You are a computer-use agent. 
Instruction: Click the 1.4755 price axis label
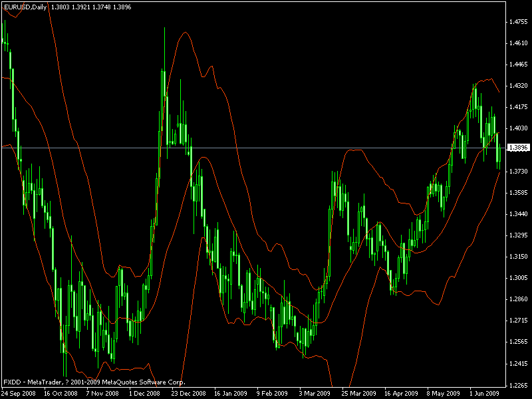point(519,22)
